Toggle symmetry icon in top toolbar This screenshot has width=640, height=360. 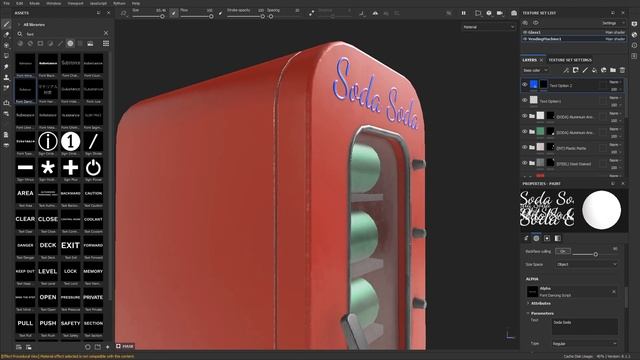point(375,13)
